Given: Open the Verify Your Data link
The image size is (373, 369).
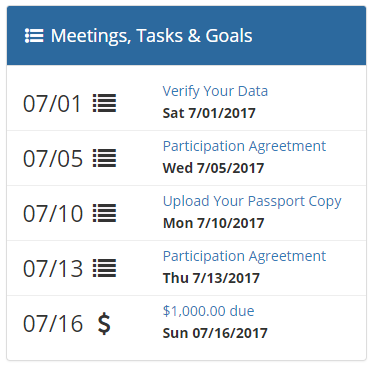Looking at the screenshot, I should click(215, 91).
